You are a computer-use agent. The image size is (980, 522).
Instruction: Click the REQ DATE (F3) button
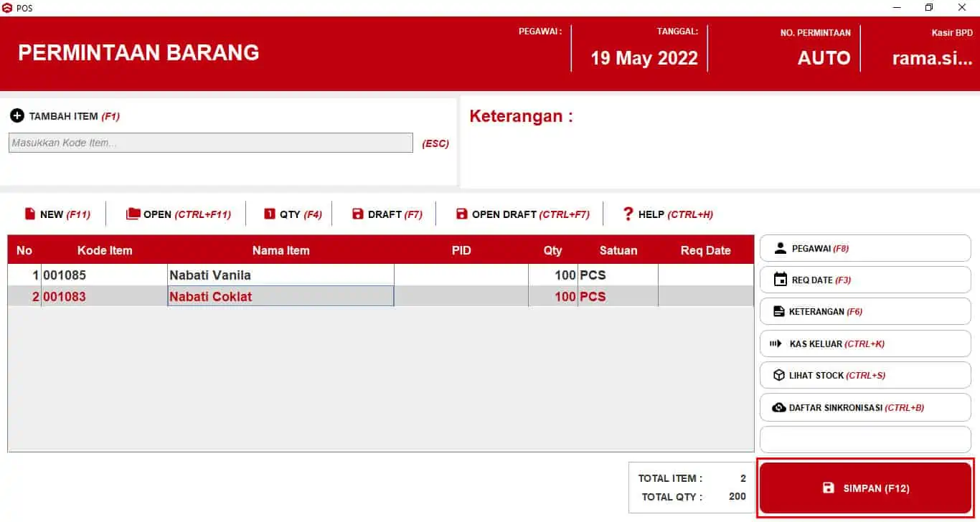[x=865, y=280]
